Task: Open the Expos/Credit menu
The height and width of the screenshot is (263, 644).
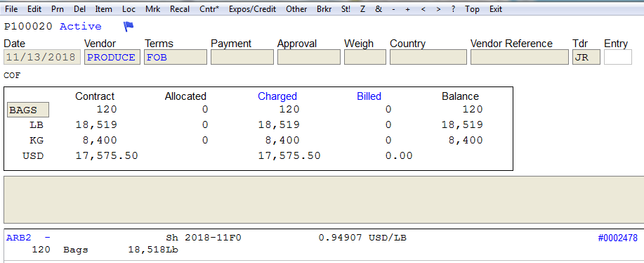Action: coord(253,9)
